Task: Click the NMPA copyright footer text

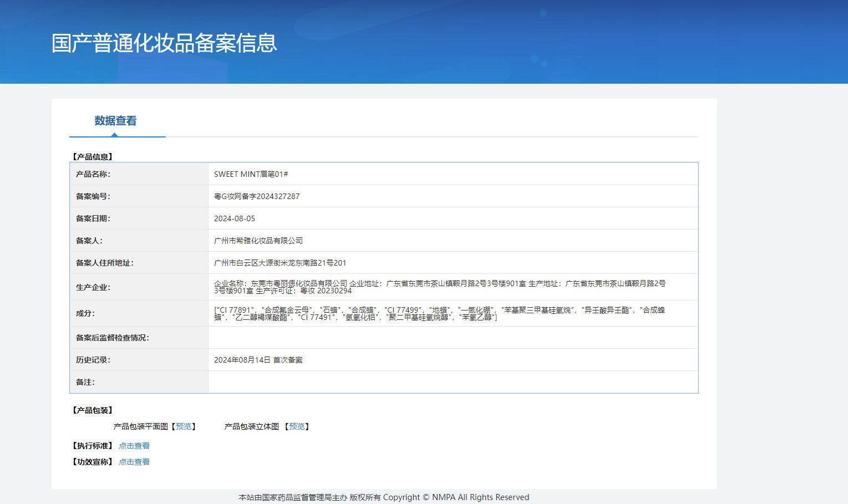Action: [x=384, y=497]
